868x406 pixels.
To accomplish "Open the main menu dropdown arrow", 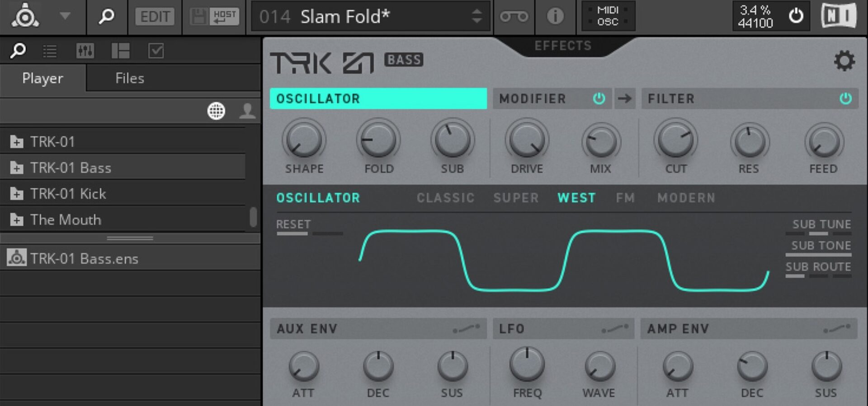I will click(x=65, y=16).
